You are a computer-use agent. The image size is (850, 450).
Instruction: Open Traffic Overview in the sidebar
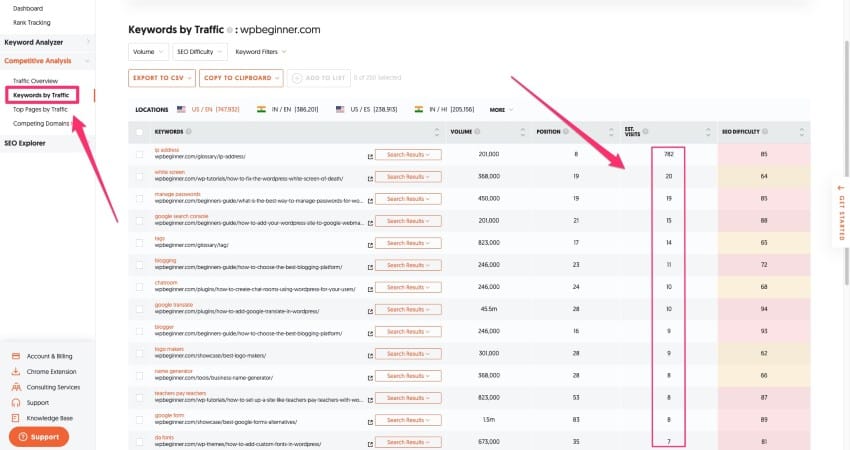(x=35, y=81)
